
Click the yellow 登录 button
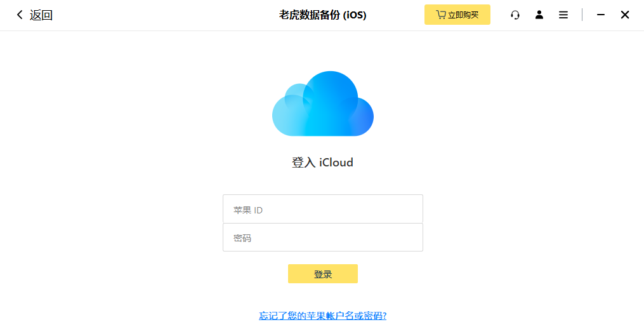tap(323, 274)
